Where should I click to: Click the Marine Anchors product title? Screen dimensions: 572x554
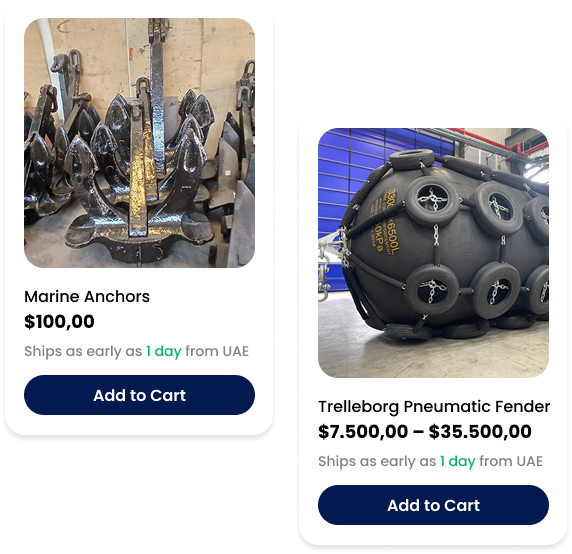coord(87,297)
